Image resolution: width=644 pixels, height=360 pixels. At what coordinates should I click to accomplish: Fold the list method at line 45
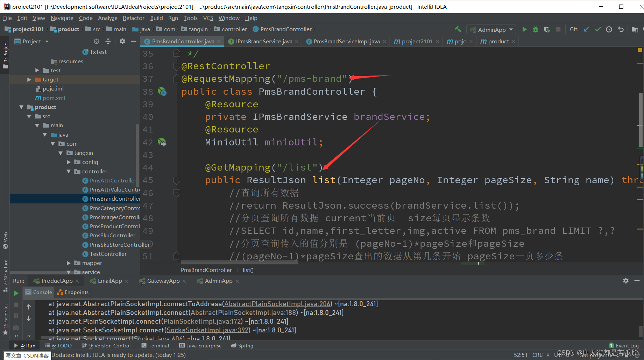[177, 180]
